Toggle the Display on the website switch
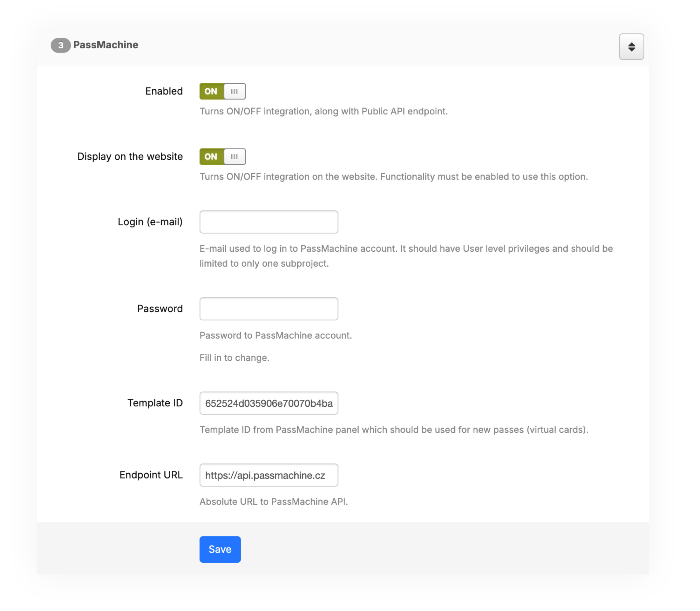700x611 pixels. [x=222, y=157]
